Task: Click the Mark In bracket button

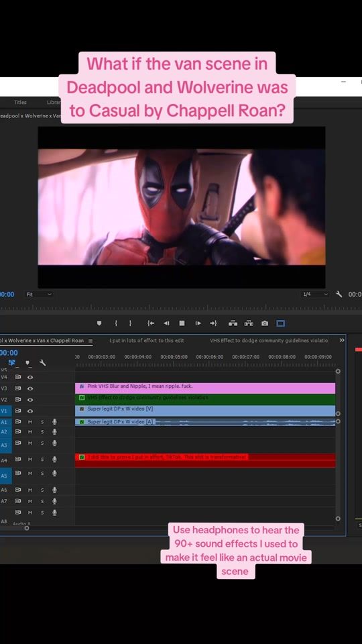Action: click(116, 323)
